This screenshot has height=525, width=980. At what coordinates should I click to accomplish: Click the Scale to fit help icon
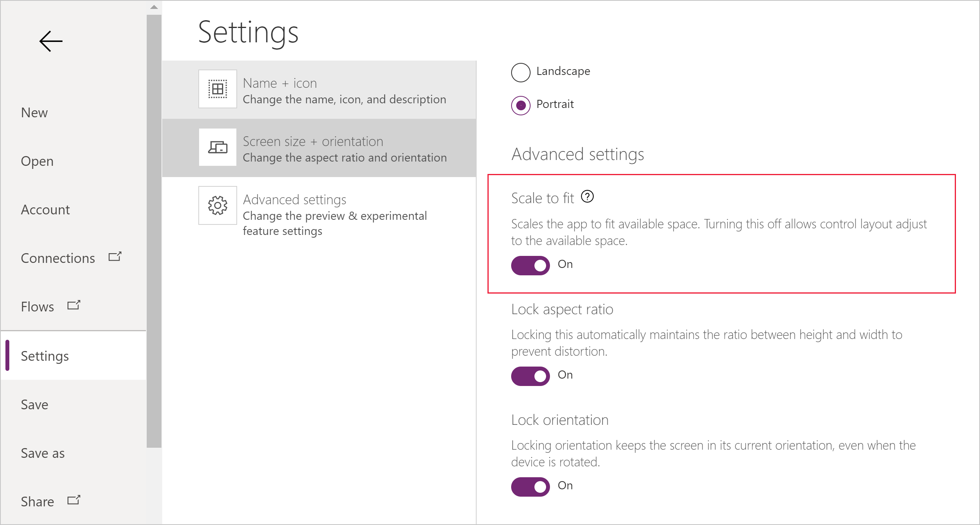point(588,199)
